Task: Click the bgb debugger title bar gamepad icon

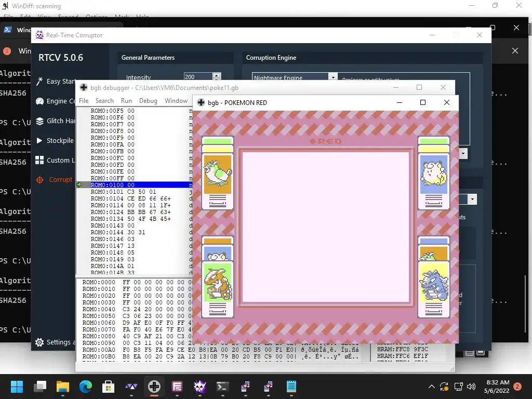Action: pos(84,87)
